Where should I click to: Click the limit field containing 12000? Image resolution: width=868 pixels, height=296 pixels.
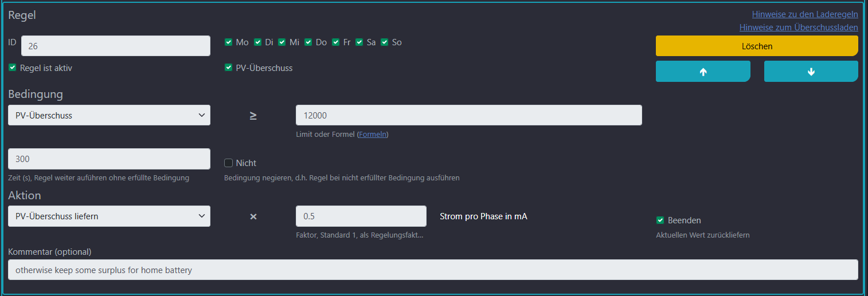point(468,115)
